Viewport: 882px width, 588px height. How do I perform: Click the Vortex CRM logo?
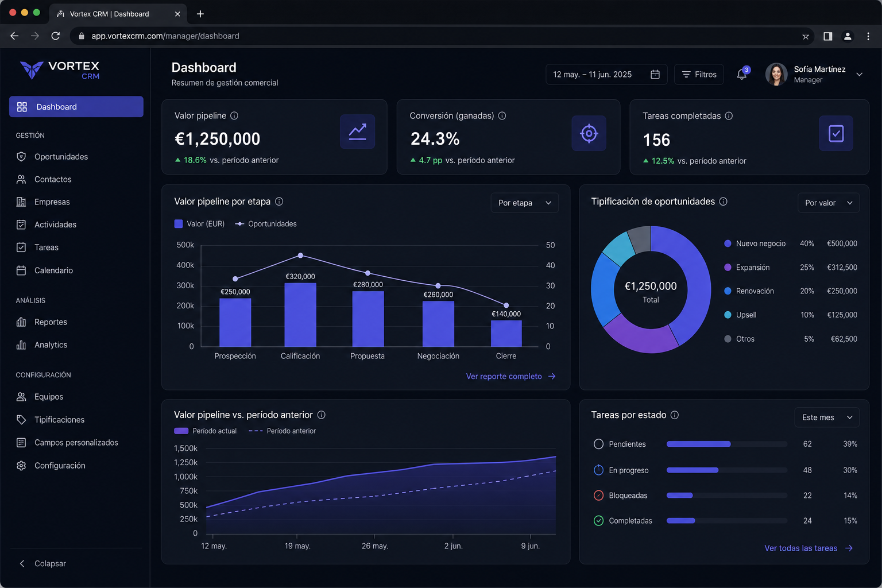coord(60,70)
